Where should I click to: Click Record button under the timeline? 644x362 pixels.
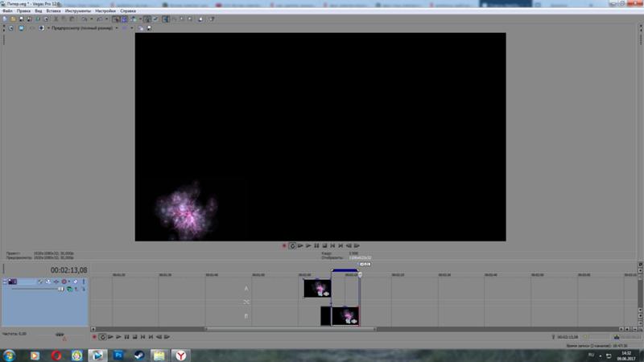pos(94,337)
